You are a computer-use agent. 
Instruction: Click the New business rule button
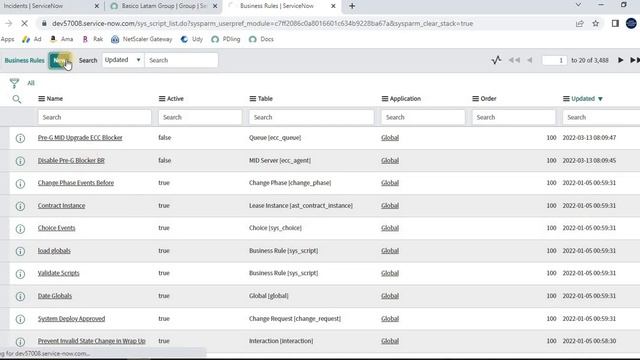pos(60,60)
